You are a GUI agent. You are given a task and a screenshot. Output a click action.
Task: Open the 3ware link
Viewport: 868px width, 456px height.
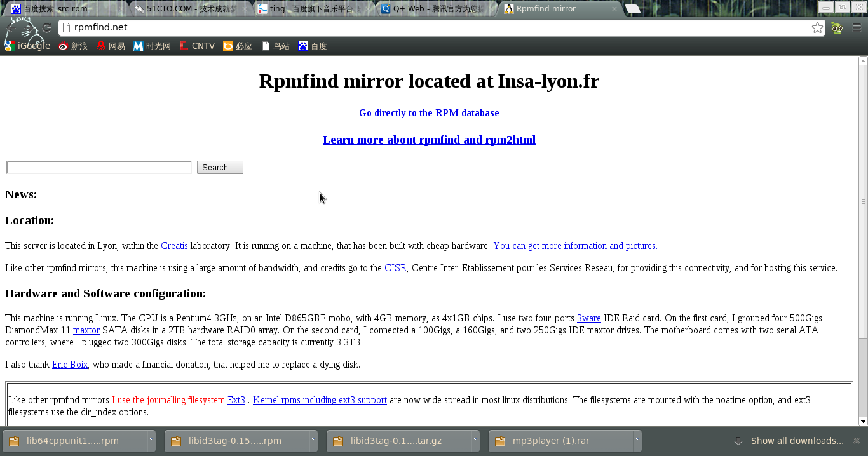click(x=588, y=318)
